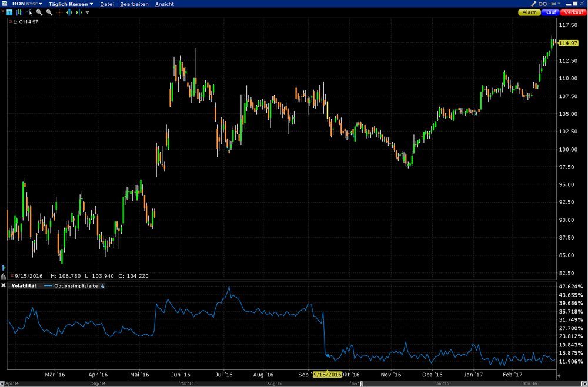
Task: Remove the L: C114.97 label
Action: [11, 22]
